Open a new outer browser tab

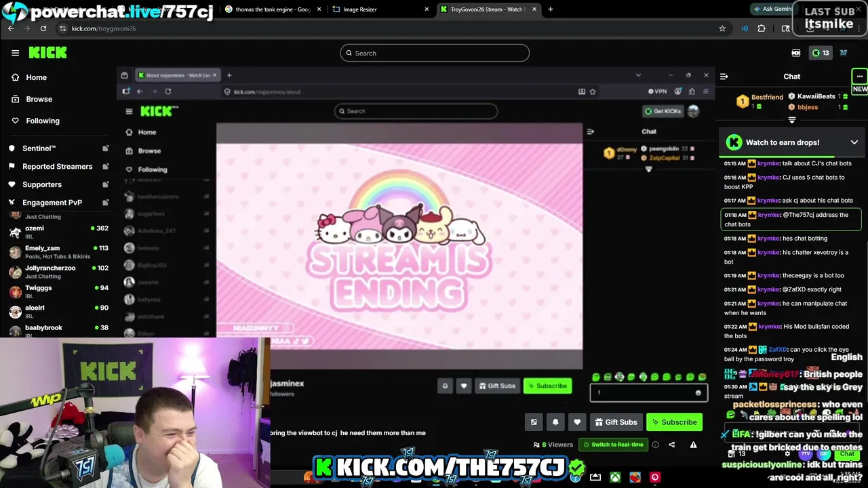coord(551,9)
